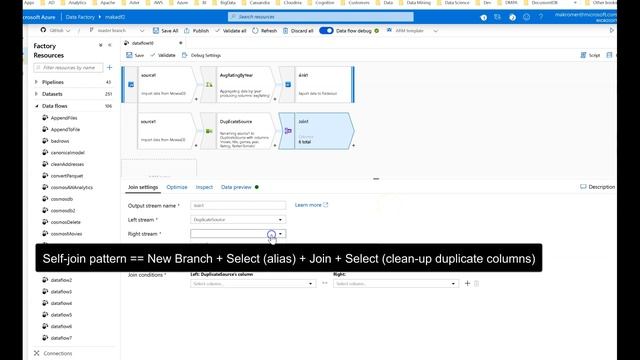
Task: Switch to the Optimize tab
Action: click(x=177, y=187)
